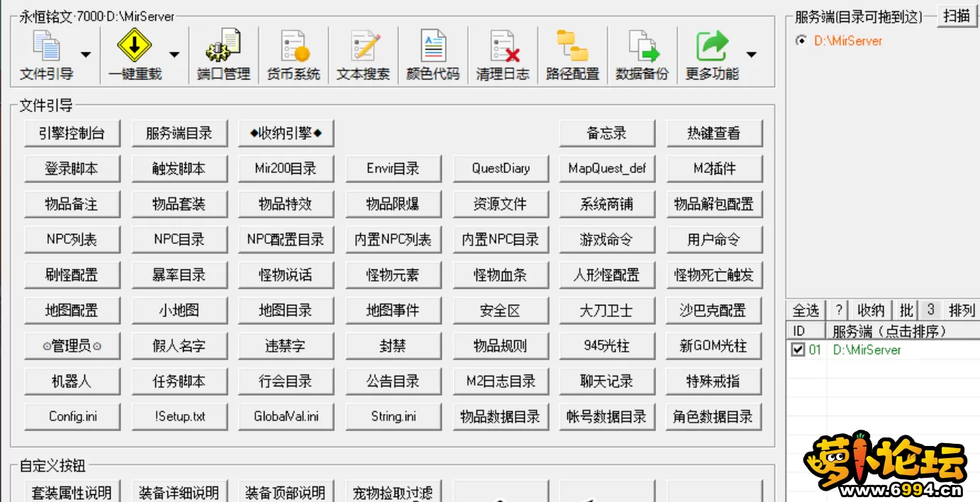
Task: Open NPC列表 button
Action: (72, 240)
